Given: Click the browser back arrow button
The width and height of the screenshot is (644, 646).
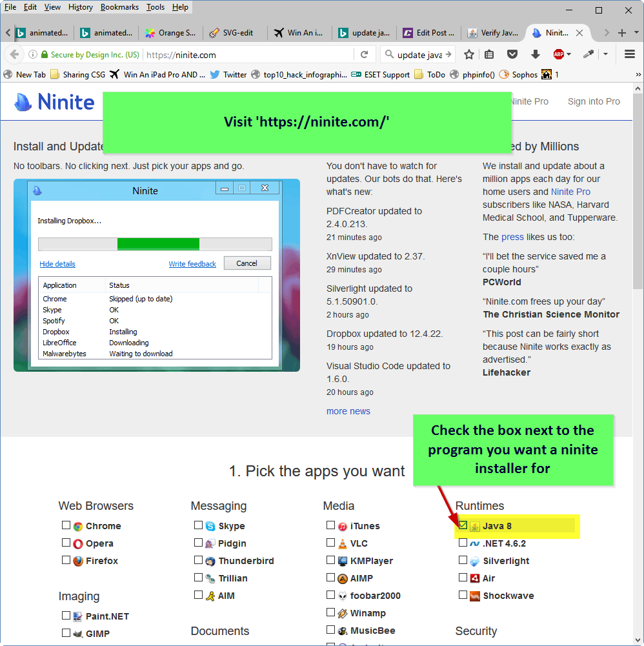Looking at the screenshot, I should pyautogui.click(x=14, y=54).
